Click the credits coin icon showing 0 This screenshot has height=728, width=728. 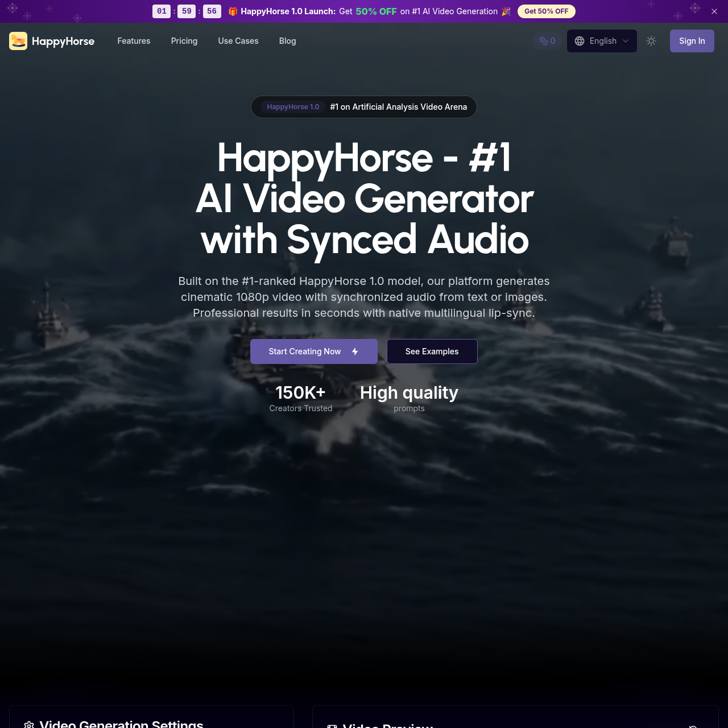pos(543,40)
